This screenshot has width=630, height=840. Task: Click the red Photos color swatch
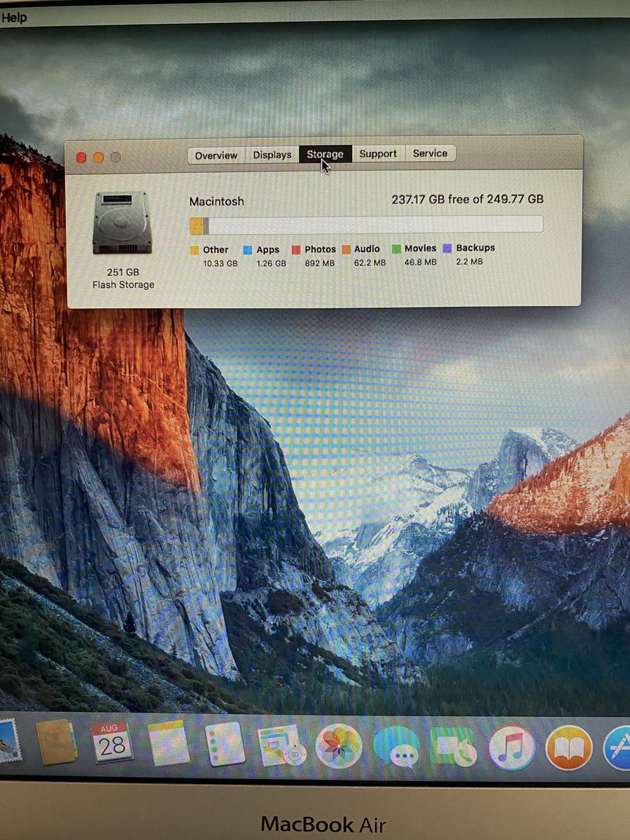(x=296, y=249)
